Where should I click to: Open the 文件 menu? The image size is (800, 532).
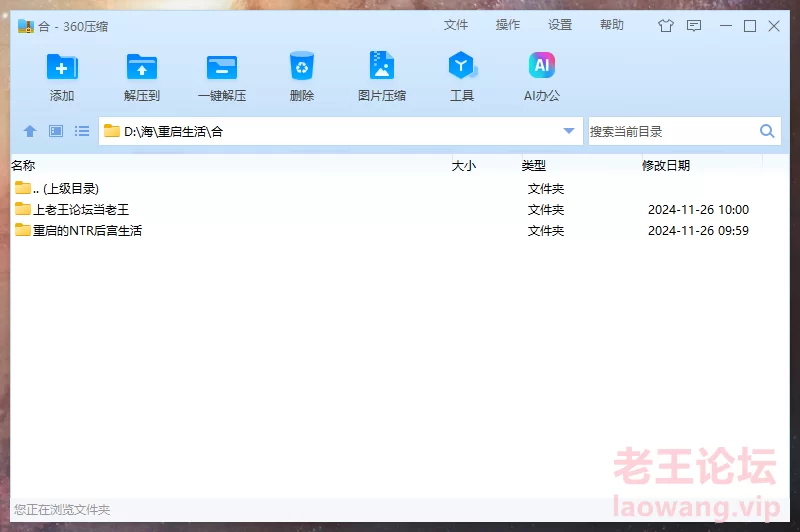pyautogui.click(x=456, y=25)
